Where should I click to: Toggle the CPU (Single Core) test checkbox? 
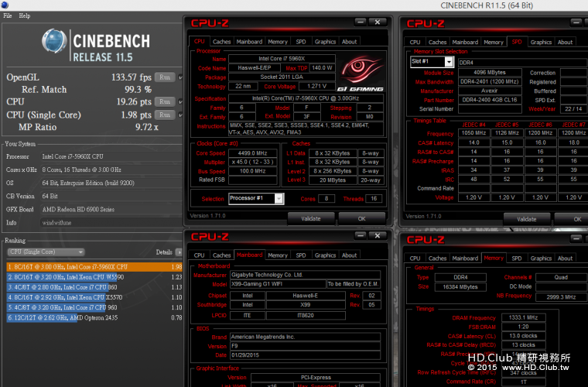point(180,115)
